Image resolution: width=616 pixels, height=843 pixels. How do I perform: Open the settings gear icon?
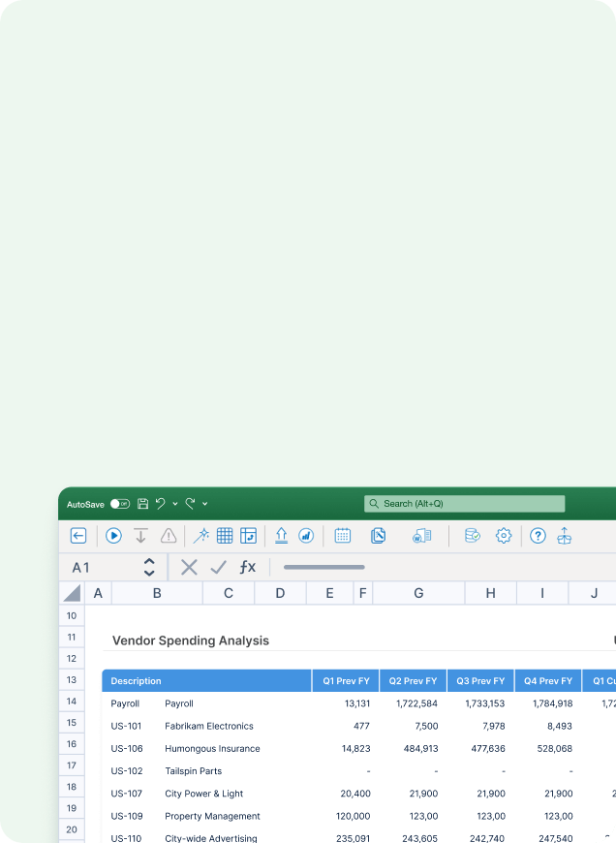(x=504, y=536)
